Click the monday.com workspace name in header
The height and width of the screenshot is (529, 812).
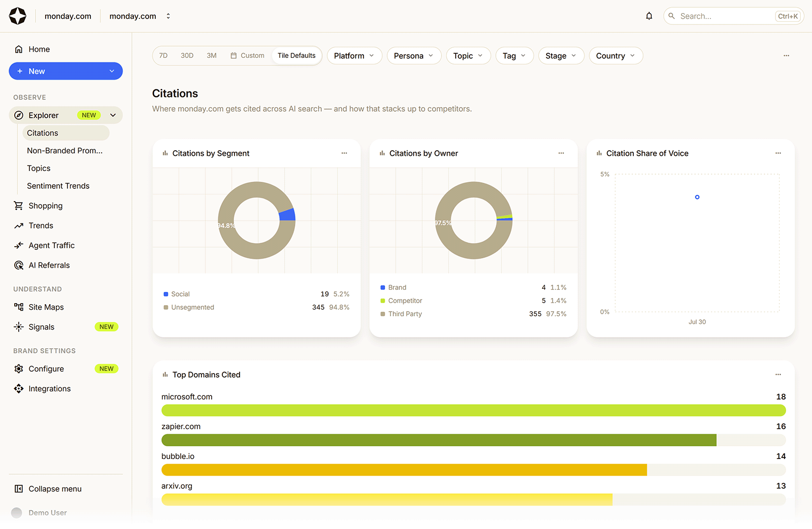tap(68, 16)
